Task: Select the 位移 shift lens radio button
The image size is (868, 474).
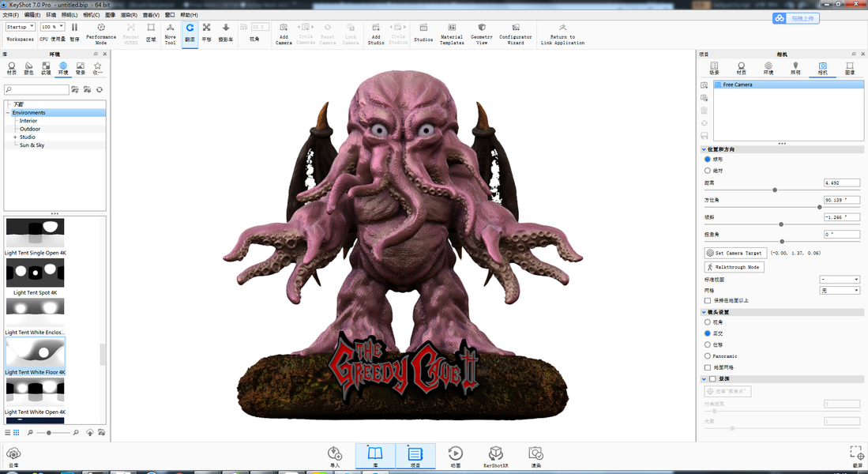Action: [708, 344]
